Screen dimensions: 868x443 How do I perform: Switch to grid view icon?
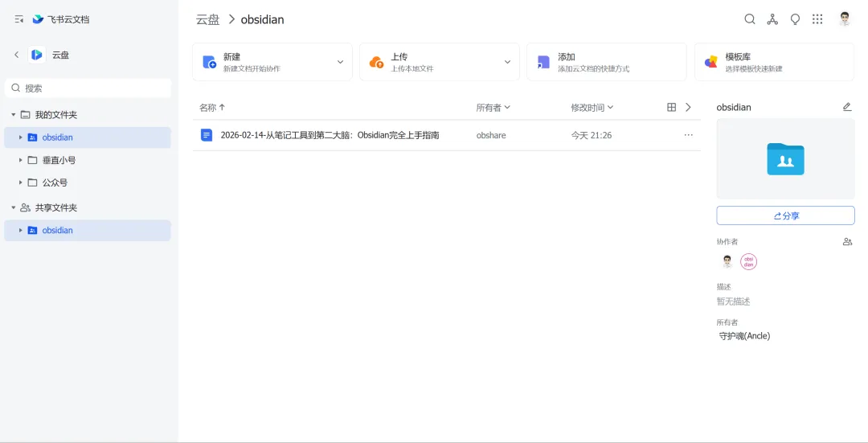(671, 108)
